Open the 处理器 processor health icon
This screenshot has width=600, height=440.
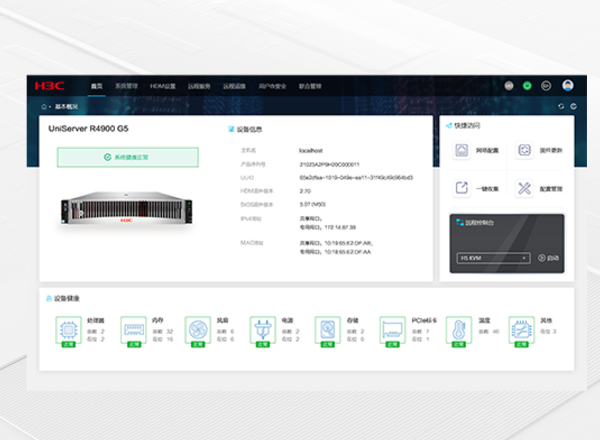tap(68, 331)
